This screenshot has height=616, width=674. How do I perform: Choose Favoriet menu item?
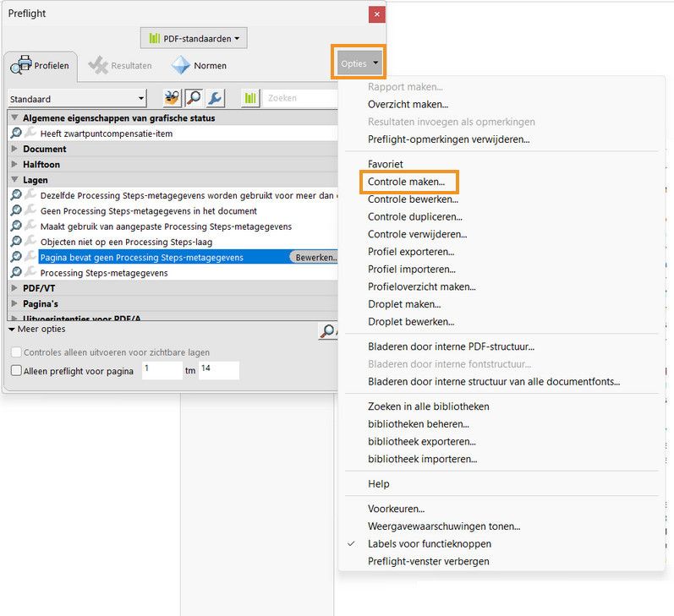[x=385, y=164]
